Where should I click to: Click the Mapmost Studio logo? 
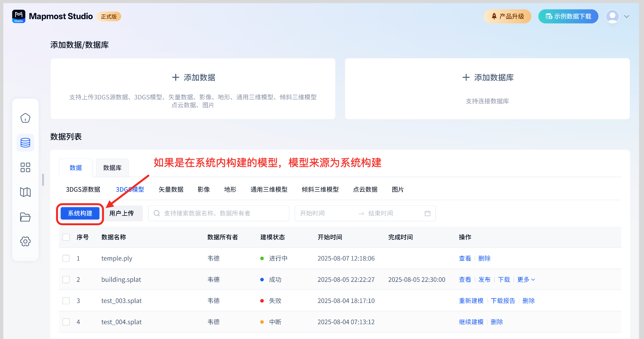tap(19, 16)
